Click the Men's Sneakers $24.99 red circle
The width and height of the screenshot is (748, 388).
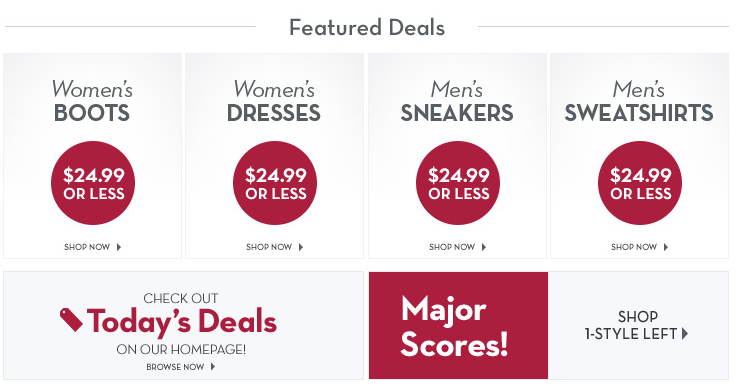click(458, 183)
